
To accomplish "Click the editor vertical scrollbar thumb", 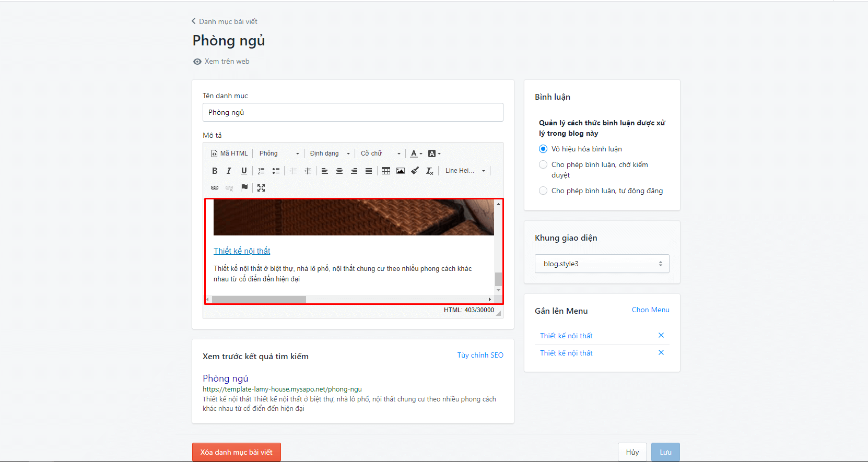I will click(x=498, y=279).
